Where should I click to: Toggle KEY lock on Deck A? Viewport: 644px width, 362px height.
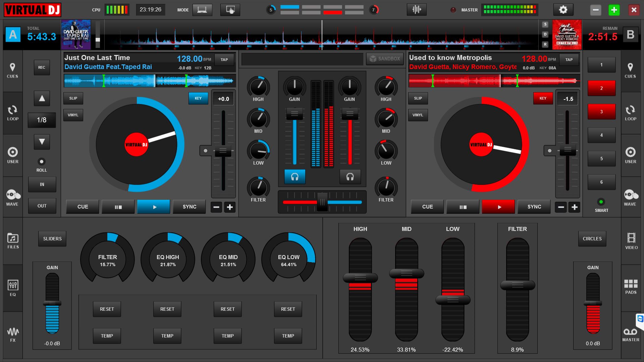point(198,98)
